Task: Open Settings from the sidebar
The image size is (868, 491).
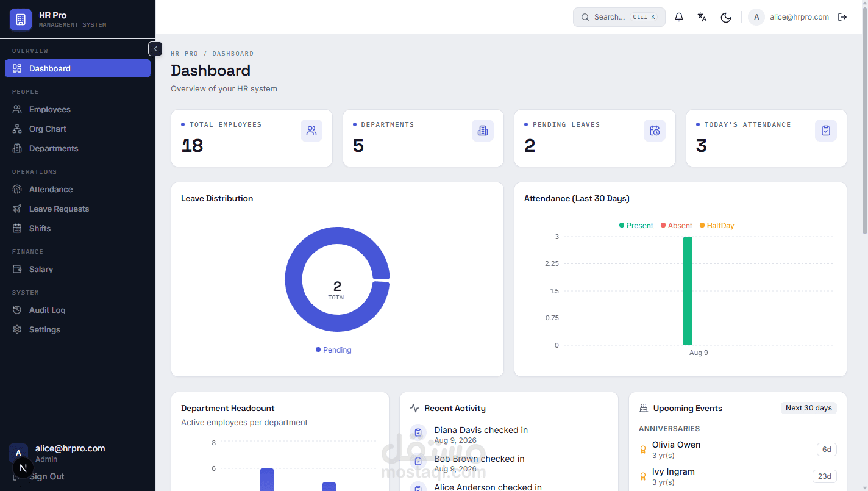Action: [x=77, y=329]
